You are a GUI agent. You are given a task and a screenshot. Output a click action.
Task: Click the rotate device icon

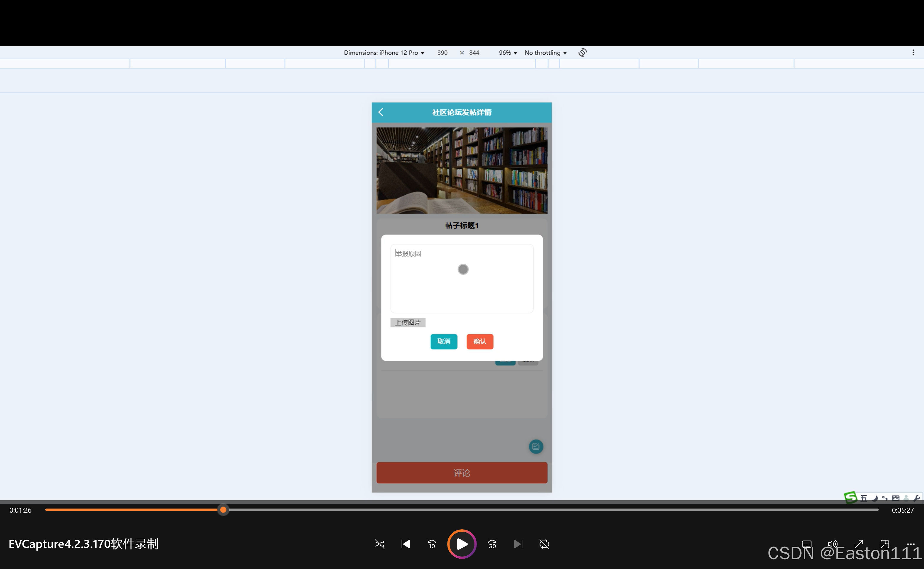click(582, 53)
